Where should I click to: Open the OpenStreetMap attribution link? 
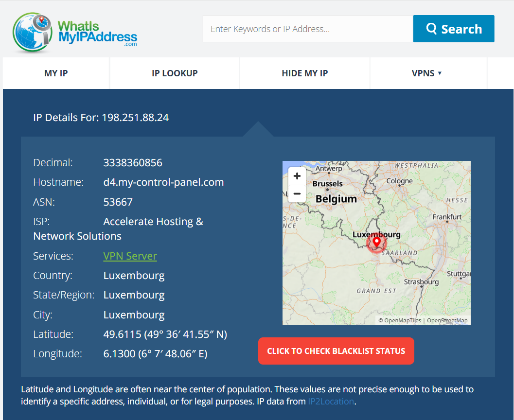(x=447, y=320)
